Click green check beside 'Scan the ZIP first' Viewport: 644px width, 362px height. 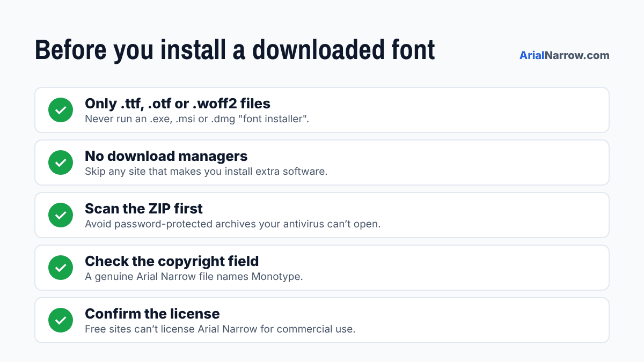click(x=61, y=215)
